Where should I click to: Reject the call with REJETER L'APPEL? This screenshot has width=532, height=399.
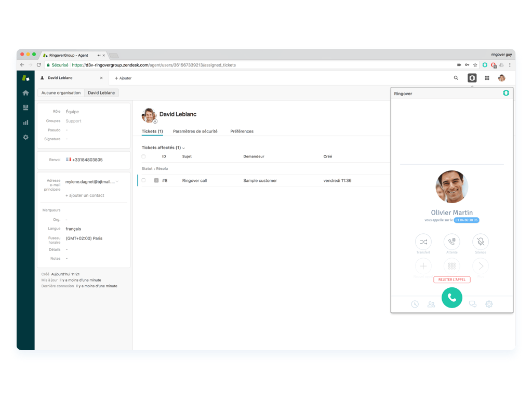451,280
